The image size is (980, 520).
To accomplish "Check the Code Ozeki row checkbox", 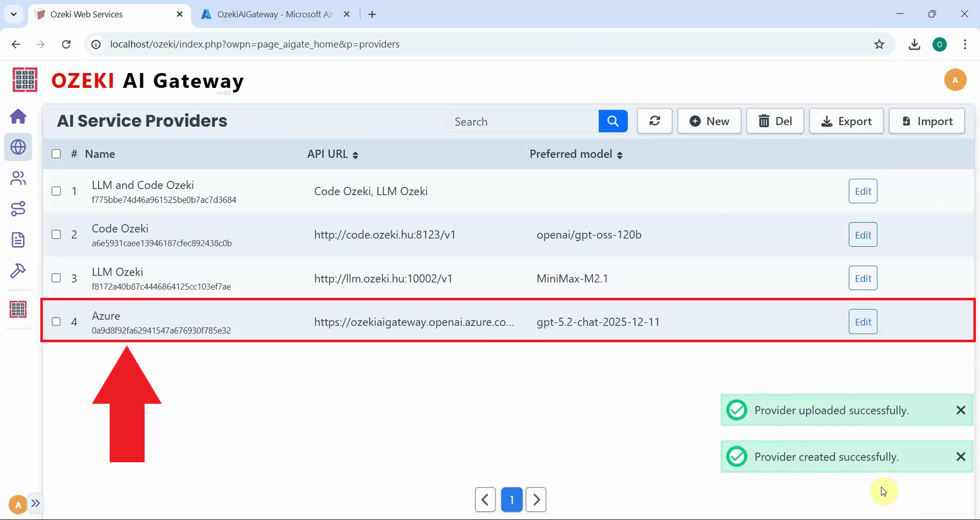I will coord(56,234).
